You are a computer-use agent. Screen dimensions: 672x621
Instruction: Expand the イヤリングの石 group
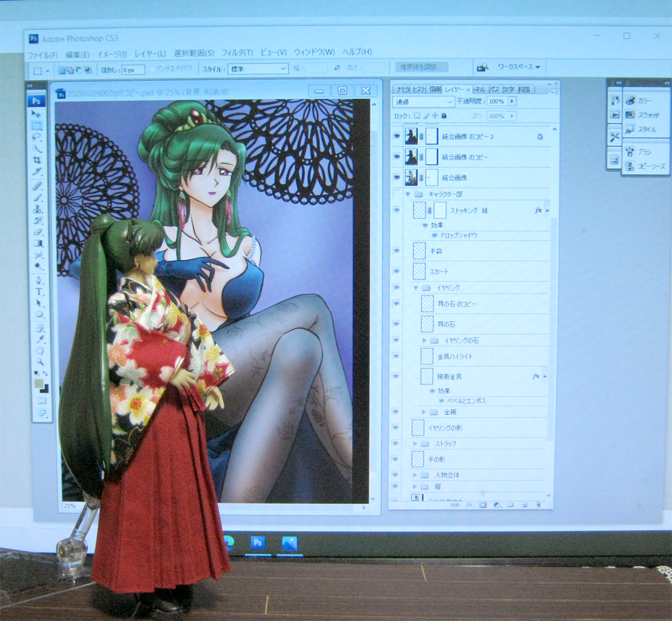424,340
